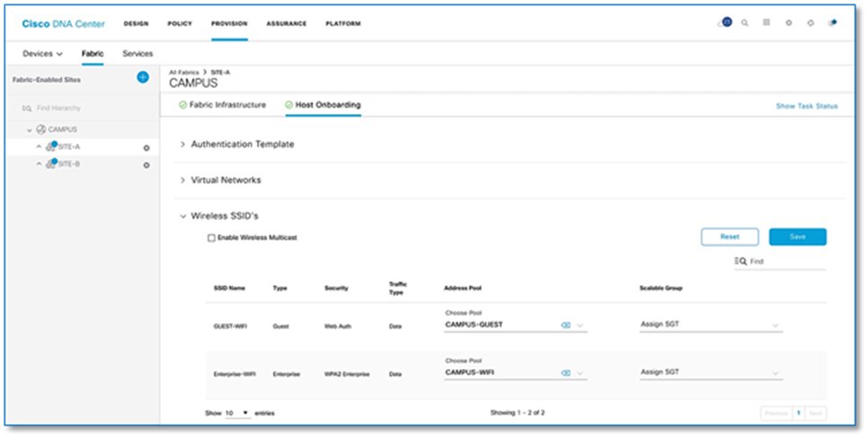Open the Devices dropdown menu
The height and width of the screenshot is (438, 868).
42,54
